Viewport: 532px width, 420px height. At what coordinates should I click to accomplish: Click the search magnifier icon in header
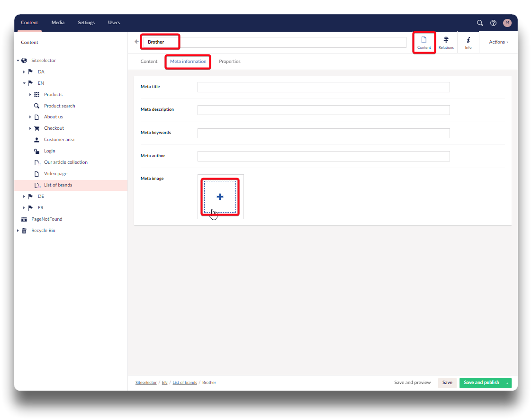tap(480, 23)
